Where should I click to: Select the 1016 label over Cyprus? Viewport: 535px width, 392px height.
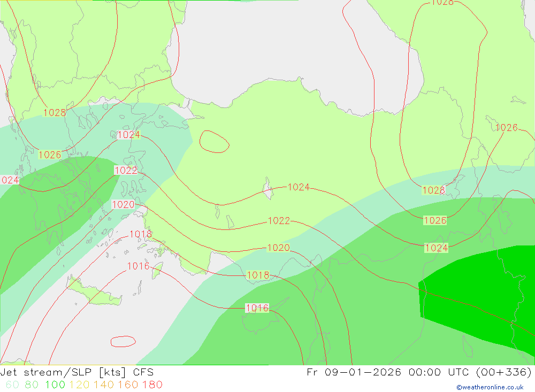pos(257,308)
